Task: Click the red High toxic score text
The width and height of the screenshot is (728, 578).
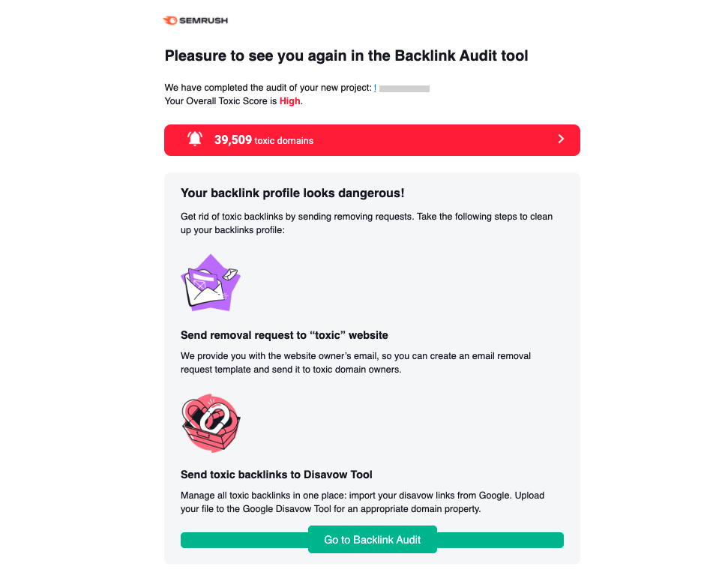Action: pyautogui.click(x=289, y=101)
